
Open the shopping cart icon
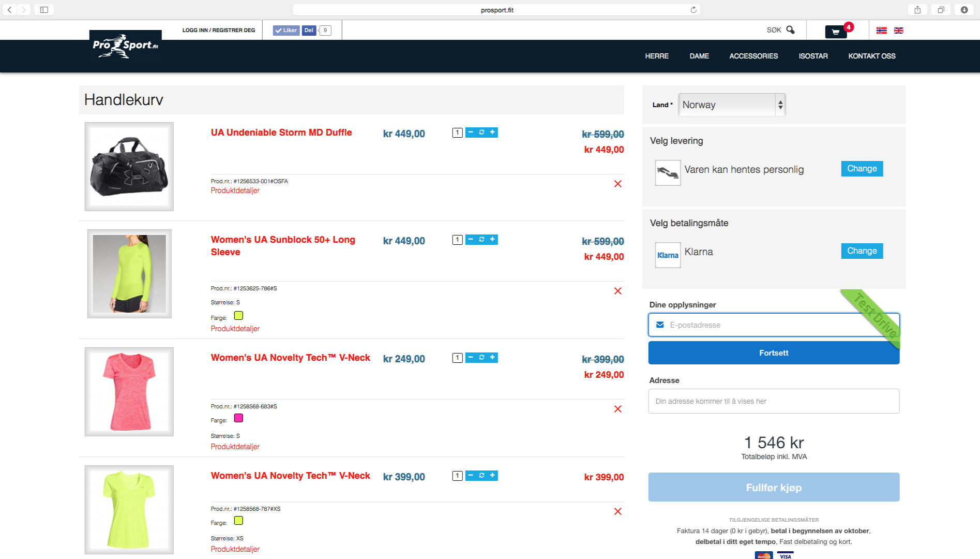pyautogui.click(x=836, y=32)
